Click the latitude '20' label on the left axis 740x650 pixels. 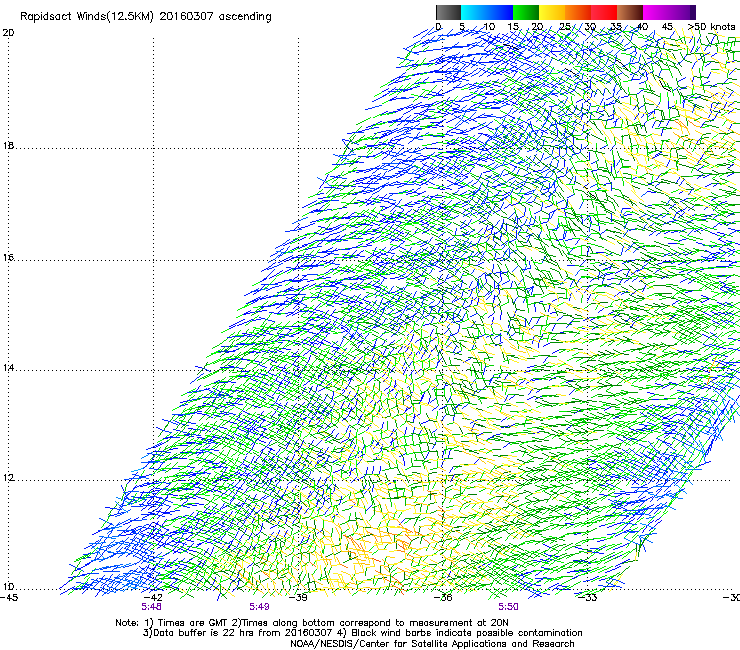click(x=8, y=33)
